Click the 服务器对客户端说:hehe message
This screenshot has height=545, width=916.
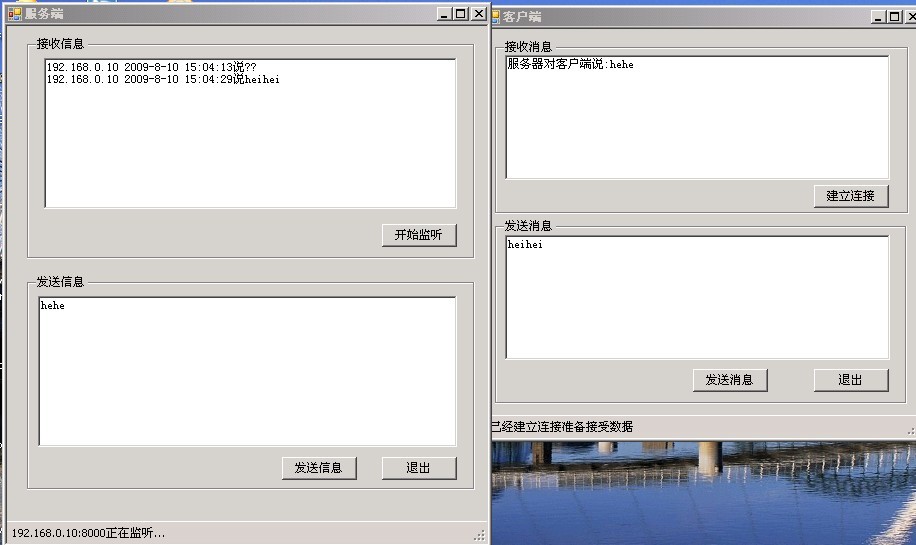[x=570, y=64]
